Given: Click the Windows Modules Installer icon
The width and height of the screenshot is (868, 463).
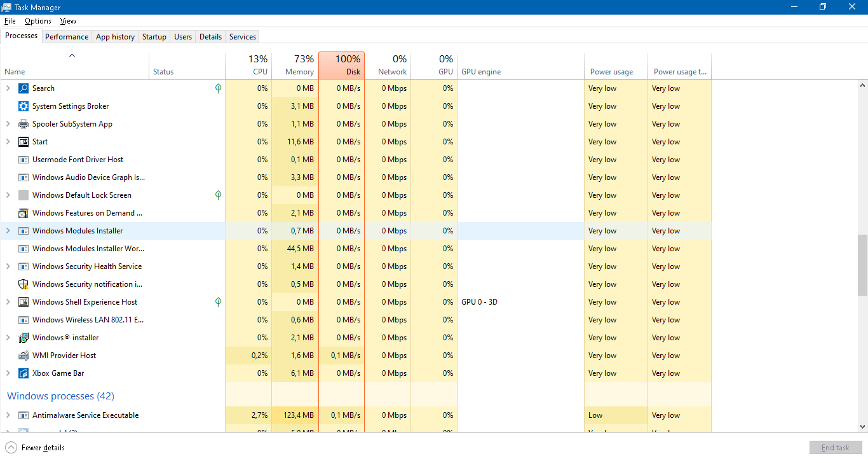Looking at the screenshot, I should pos(24,231).
